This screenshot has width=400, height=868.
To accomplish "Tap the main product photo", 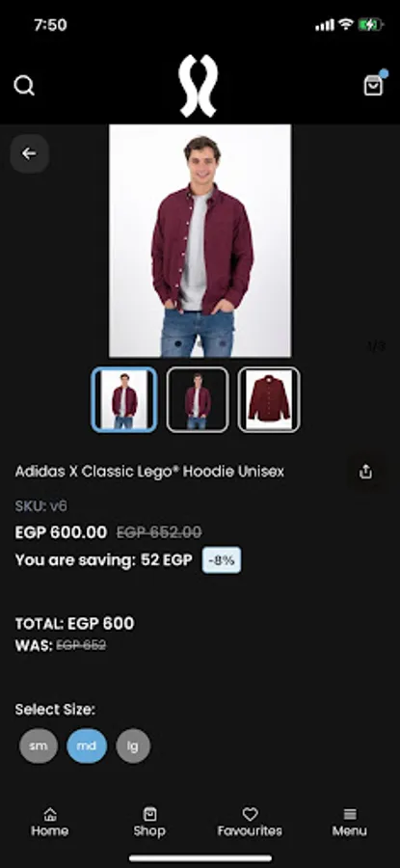I will 200,241.
